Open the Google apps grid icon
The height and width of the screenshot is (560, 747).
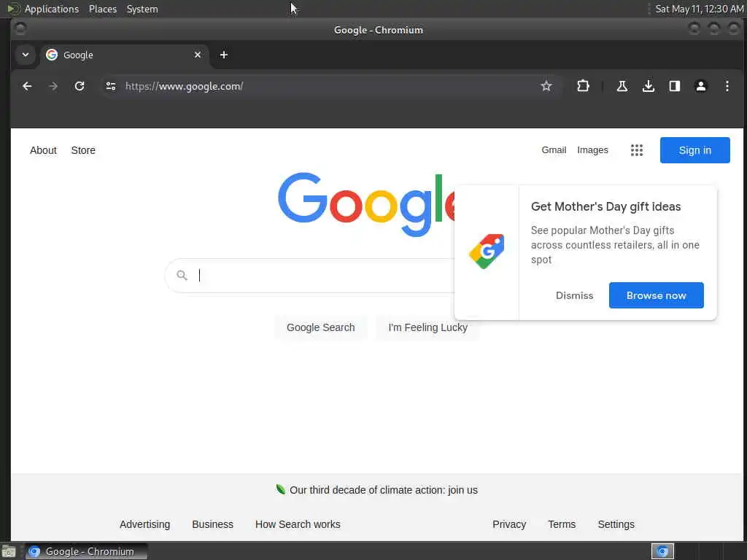636,150
